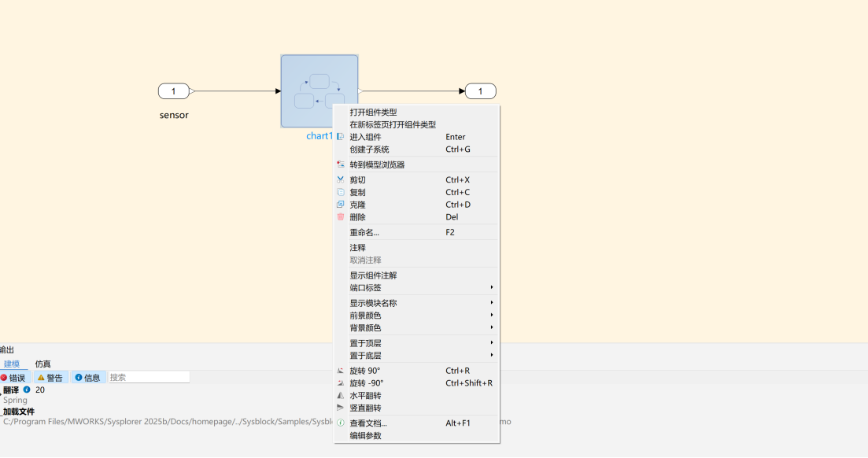Screen dimensions: 868x458
Task: Click the sensor label text
Action: click(174, 115)
